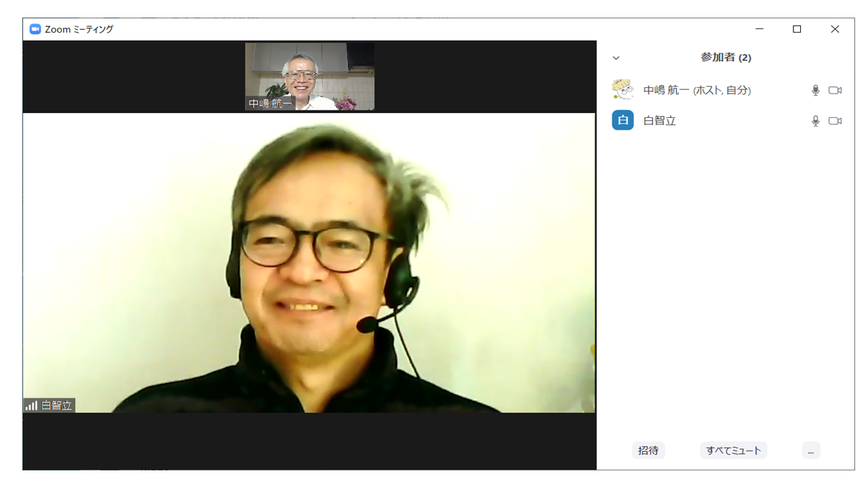Minimize the Zoom meeting window
Viewport: 868px width, 488px height.
[759, 29]
